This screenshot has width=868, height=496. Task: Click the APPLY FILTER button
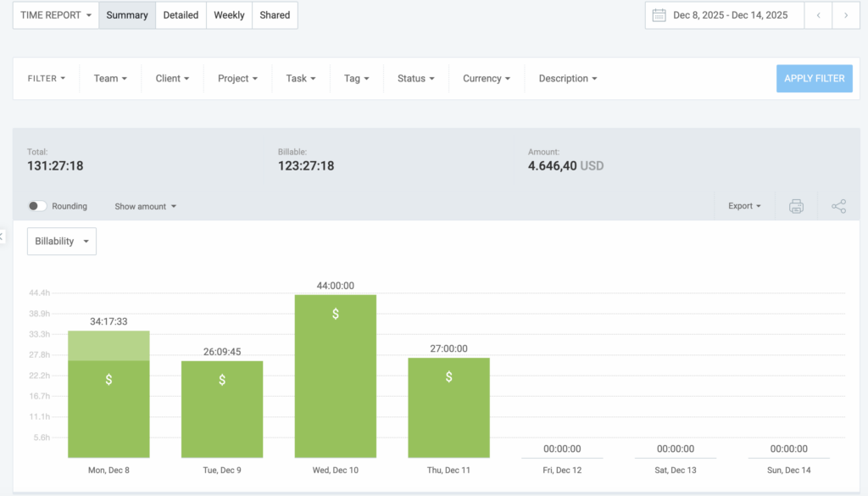click(x=814, y=78)
